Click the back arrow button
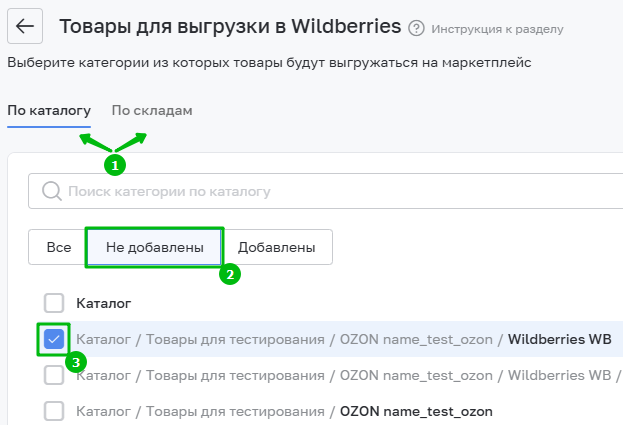This screenshot has height=425, width=623. 25,26
